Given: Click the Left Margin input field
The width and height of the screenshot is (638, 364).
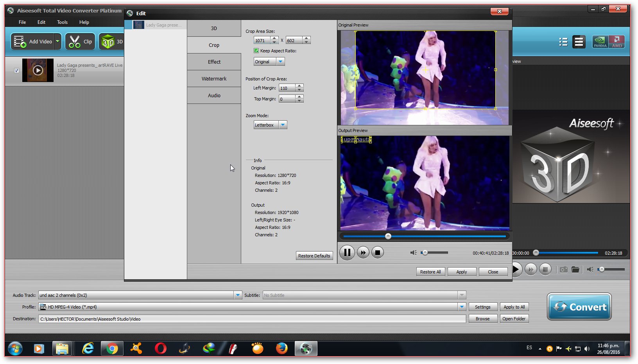Looking at the screenshot, I should [x=287, y=88].
